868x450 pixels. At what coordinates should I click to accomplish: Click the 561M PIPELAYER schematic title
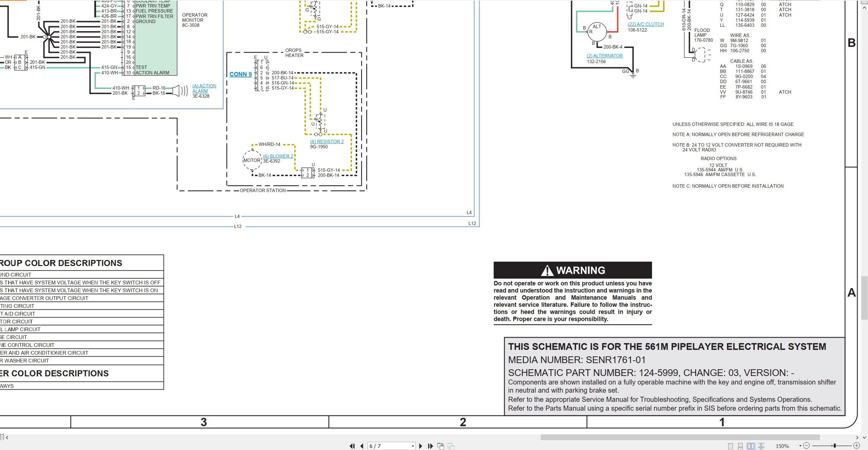(667, 346)
